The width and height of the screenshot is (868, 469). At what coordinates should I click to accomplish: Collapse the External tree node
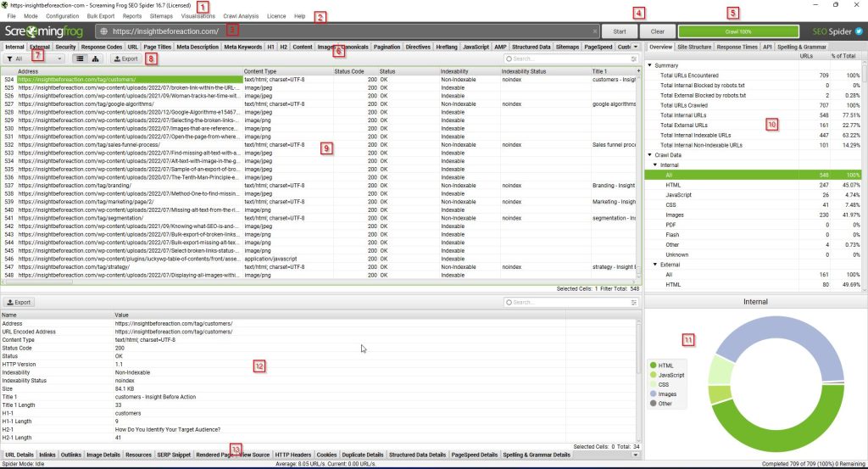tap(655, 265)
